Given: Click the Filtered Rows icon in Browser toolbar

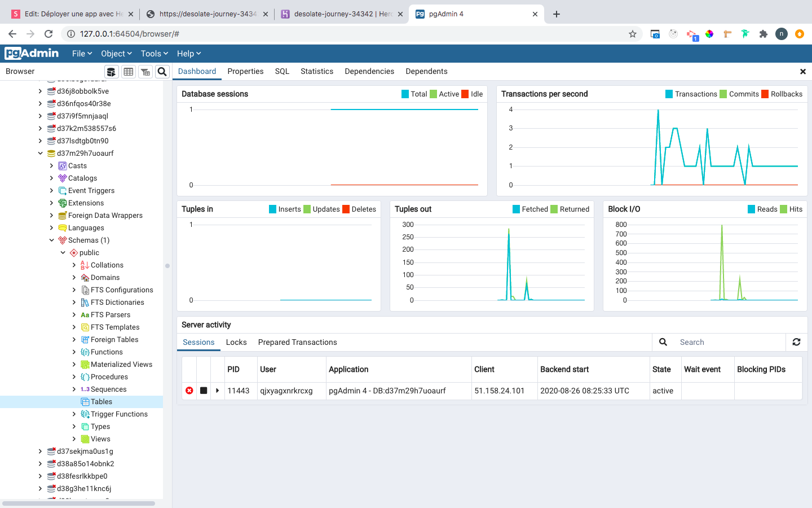Looking at the screenshot, I should 145,72.
